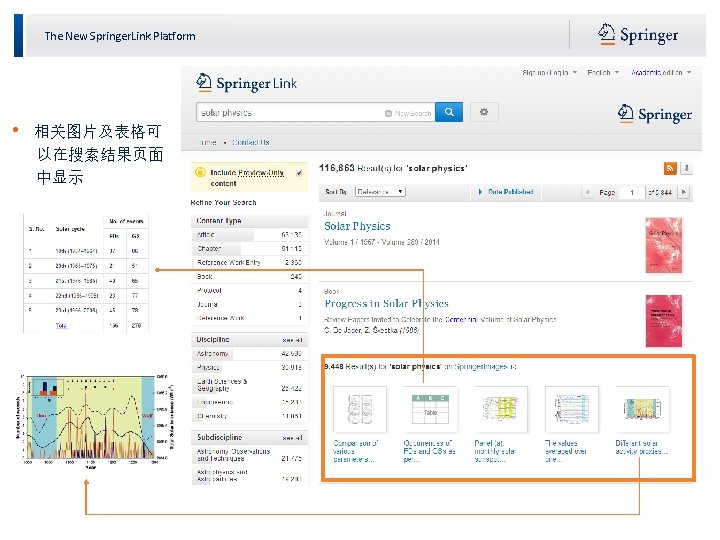
Task: Go to the next results page arrow
Action: 684,192
